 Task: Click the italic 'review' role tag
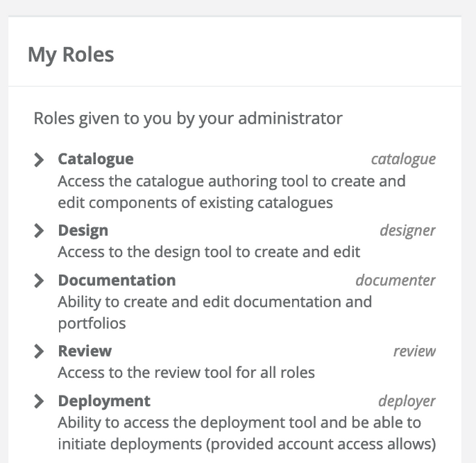414,352
